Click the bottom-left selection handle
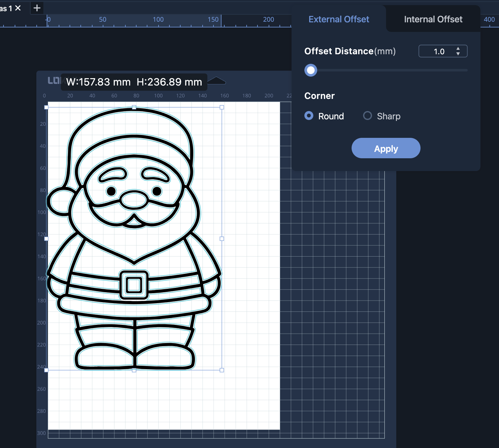The height and width of the screenshot is (448, 499). click(x=46, y=370)
